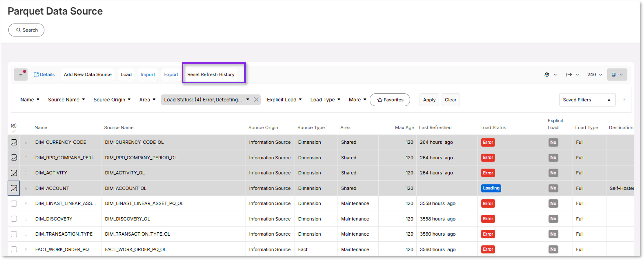The image size is (644, 260).
Task: Click the Clear filters button
Action: pos(450,100)
